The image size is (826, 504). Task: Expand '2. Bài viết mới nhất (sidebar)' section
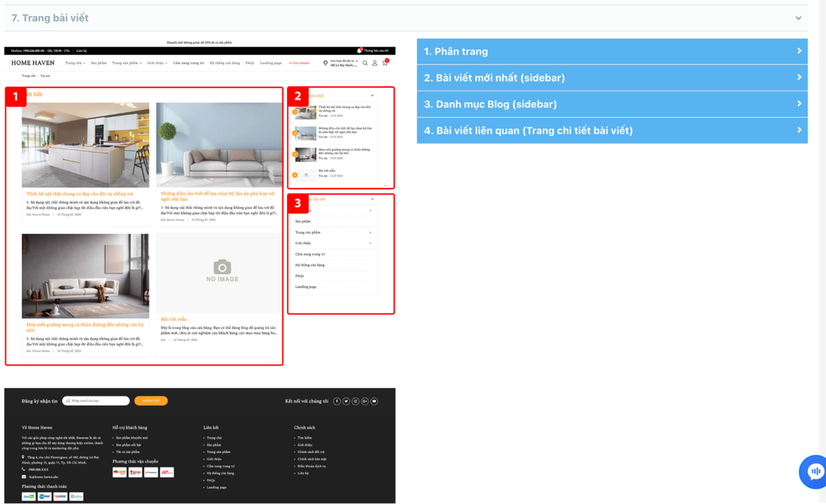(x=611, y=77)
